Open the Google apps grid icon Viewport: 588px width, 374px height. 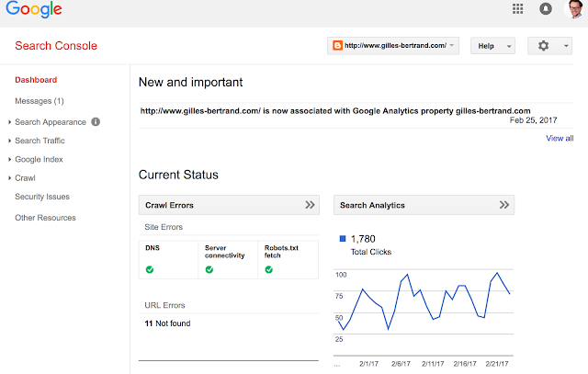[x=519, y=9]
